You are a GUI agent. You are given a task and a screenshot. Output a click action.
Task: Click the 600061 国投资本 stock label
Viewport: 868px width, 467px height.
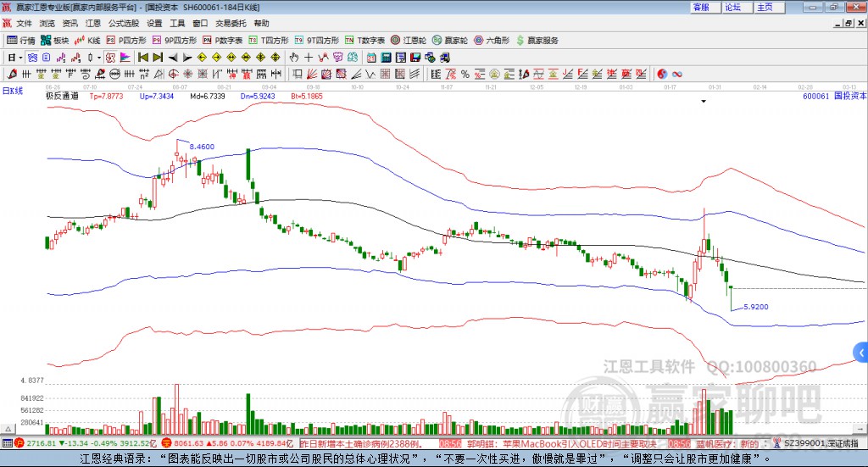pyautogui.click(x=834, y=96)
